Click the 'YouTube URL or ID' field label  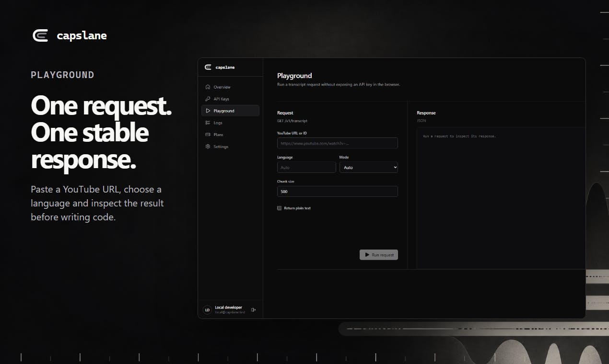(x=292, y=133)
